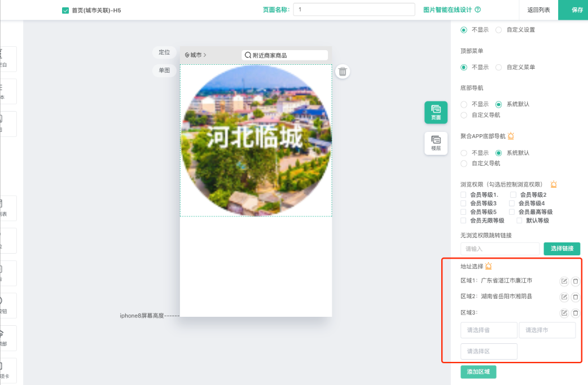Expand the 请选择区 district dropdown
588x385 pixels.
click(489, 351)
